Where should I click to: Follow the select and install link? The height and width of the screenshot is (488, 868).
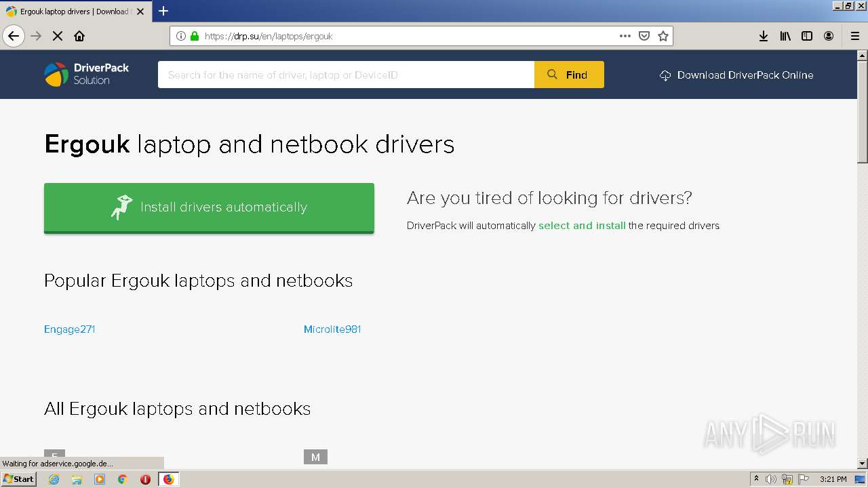pos(582,226)
